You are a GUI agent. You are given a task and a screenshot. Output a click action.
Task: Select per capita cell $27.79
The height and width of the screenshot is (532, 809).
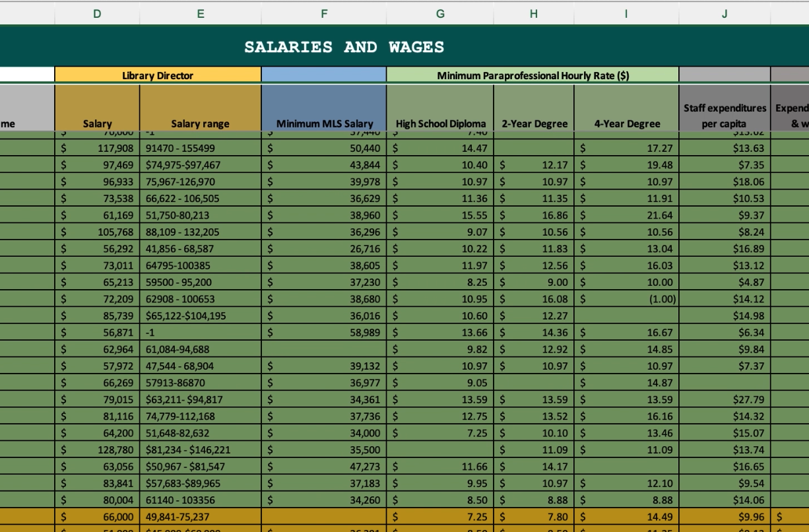(725, 399)
